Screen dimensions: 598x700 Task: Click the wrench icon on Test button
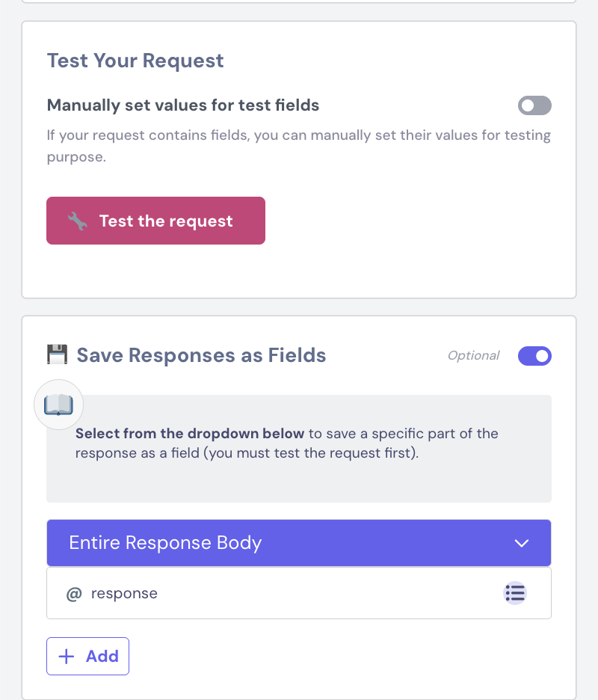[x=78, y=221]
